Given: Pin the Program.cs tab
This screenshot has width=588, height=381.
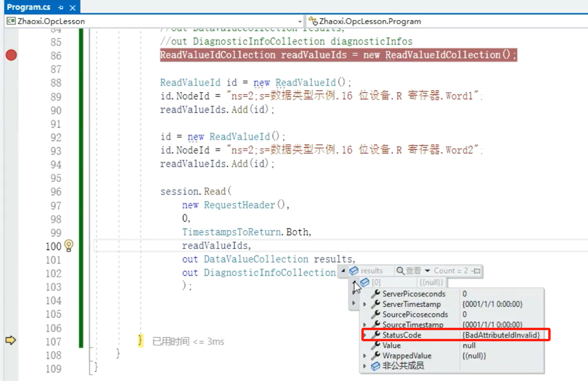Looking at the screenshot, I should (x=60, y=8).
